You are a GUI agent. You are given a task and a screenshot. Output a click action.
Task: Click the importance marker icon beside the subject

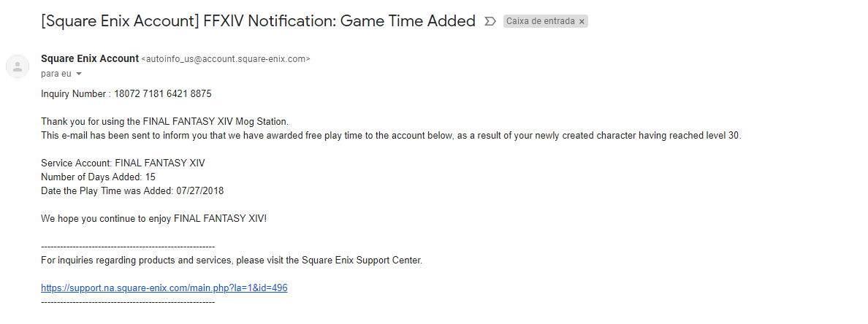490,22
